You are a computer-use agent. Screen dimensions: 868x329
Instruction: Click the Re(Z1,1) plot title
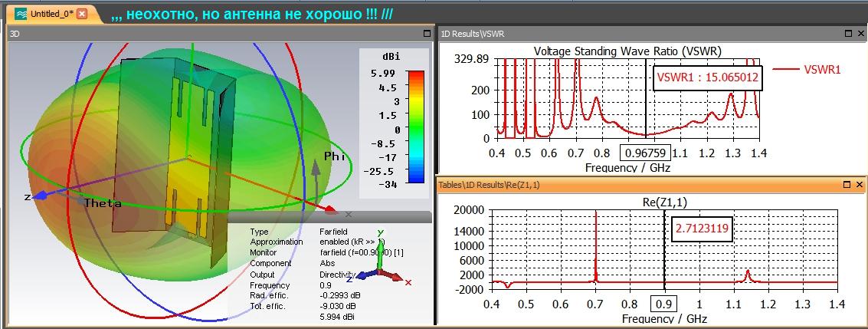tap(666, 202)
